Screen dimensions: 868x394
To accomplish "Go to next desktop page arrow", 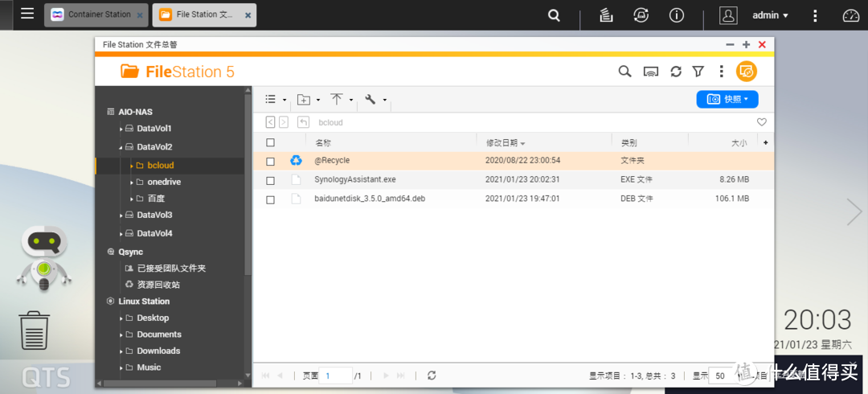I will pos(854,211).
